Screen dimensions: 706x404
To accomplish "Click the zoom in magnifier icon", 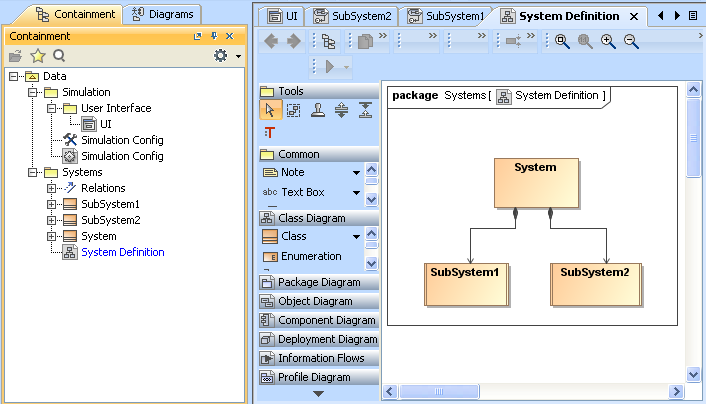I will point(608,41).
